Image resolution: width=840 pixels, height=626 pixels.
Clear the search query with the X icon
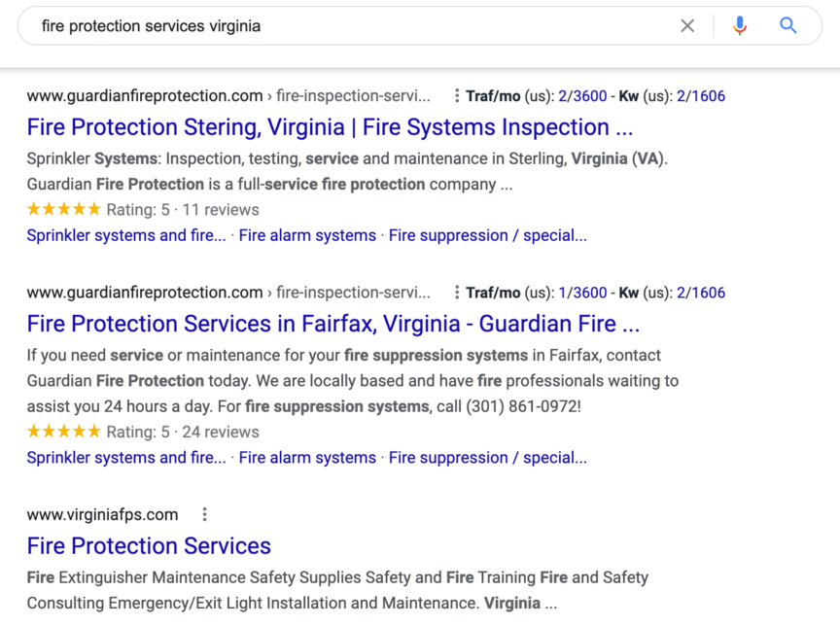pyautogui.click(x=687, y=25)
